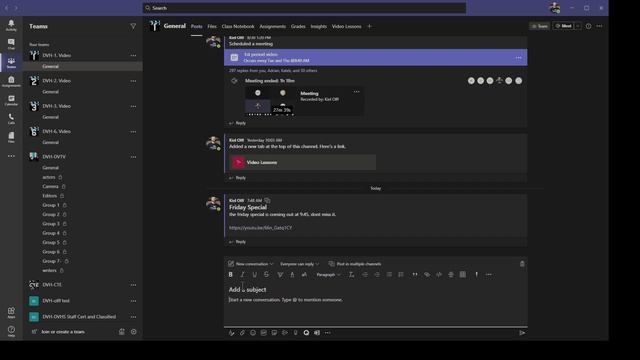Open the GIF picker below compose box
Viewport: 640px width, 360px height.
(264, 333)
